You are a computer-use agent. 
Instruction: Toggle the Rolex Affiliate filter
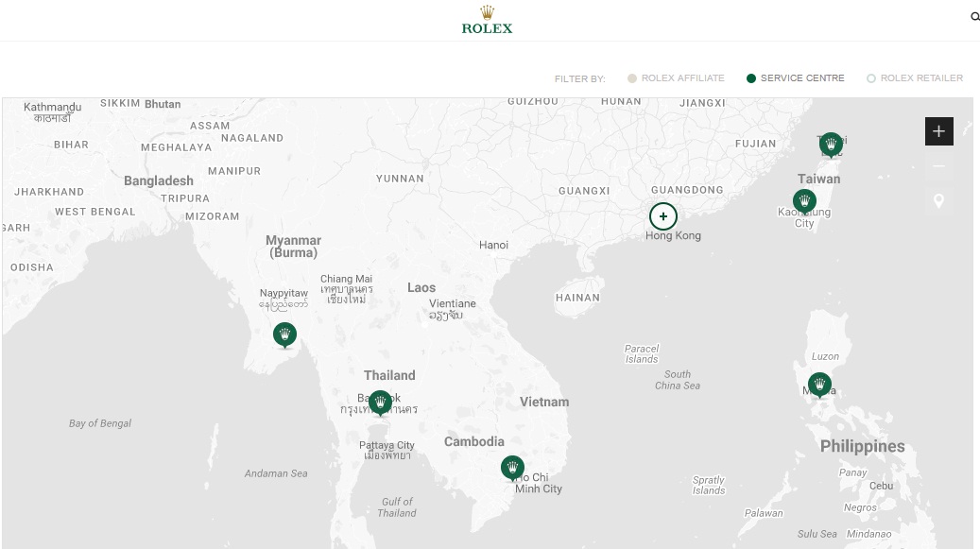point(675,78)
